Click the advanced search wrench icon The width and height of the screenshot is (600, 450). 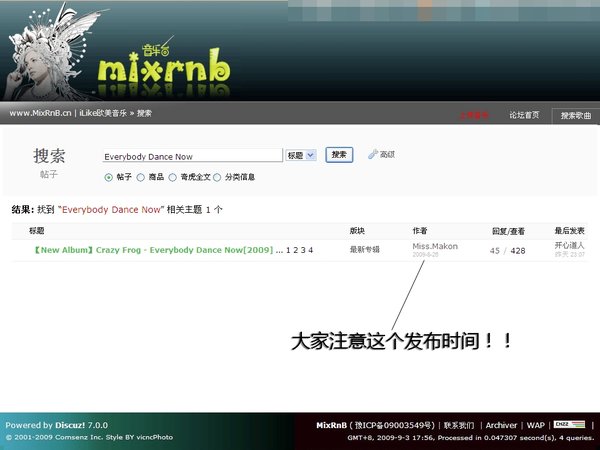point(372,154)
